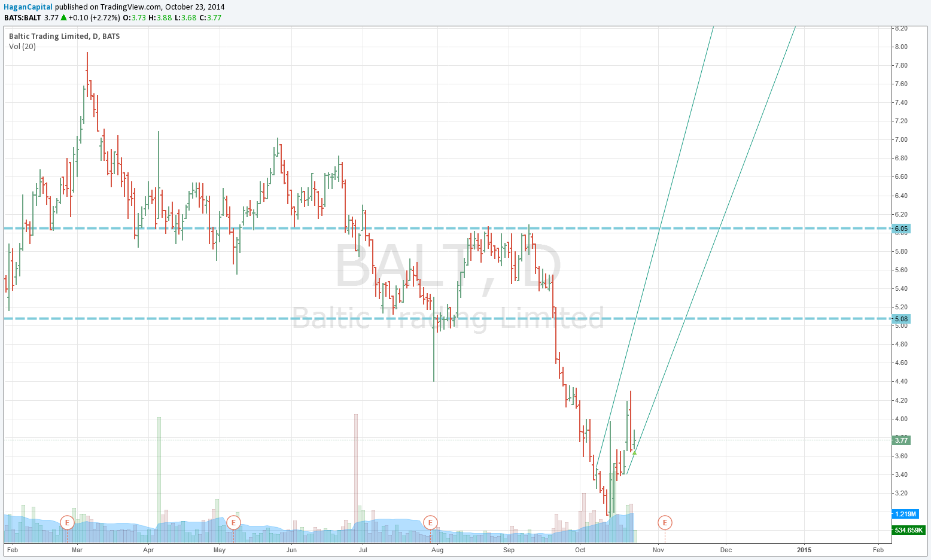Select the dashed horizontal line at 5.08
The width and height of the screenshot is (931, 560).
point(448,319)
